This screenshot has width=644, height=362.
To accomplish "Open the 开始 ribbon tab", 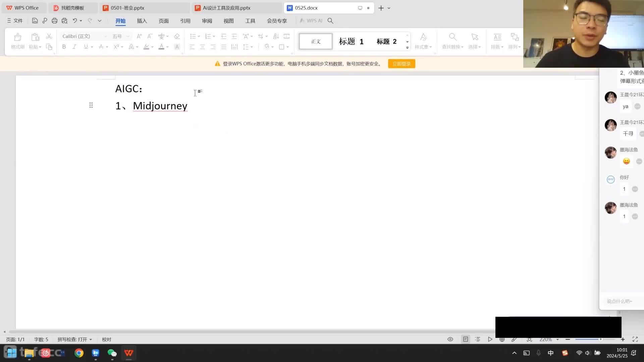I will tap(120, 21).
